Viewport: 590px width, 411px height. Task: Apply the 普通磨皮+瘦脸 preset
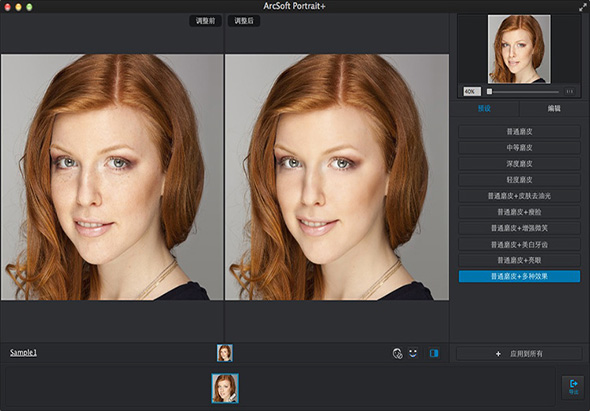(x=519, y=212)
